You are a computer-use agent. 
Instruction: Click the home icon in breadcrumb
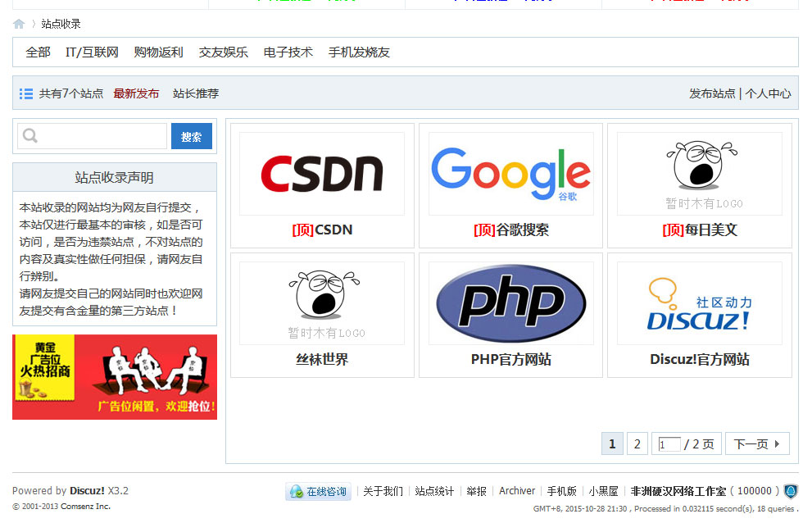pos(19,24)
